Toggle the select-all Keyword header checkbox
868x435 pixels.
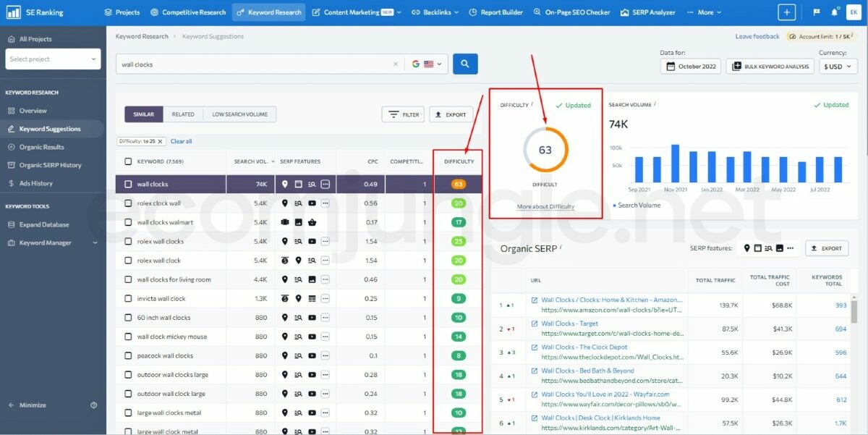(128, 161)
